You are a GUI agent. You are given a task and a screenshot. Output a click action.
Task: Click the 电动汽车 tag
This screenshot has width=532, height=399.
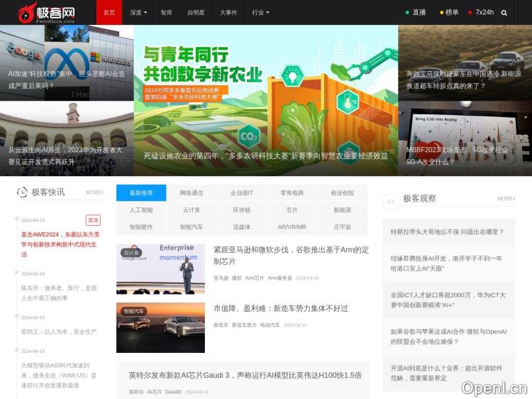click(x=270, y=325)
